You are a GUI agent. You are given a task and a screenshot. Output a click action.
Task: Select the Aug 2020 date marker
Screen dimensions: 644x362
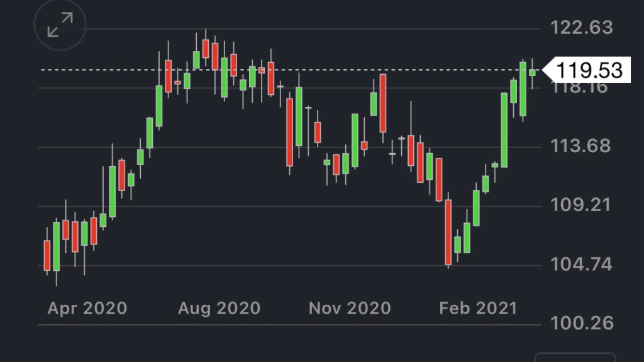coord(219,308)
